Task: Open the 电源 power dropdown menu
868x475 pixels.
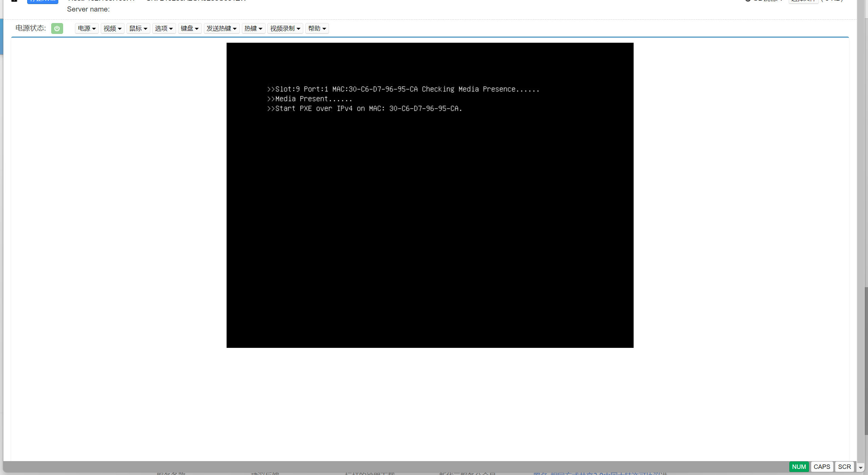Action: [x=86, y=28]
